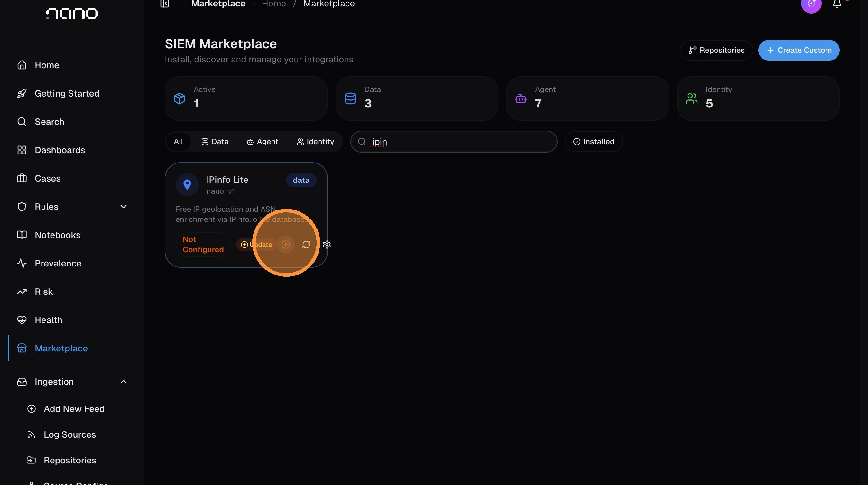Click the Update badge on IPinfo Lite

(256, 245)
